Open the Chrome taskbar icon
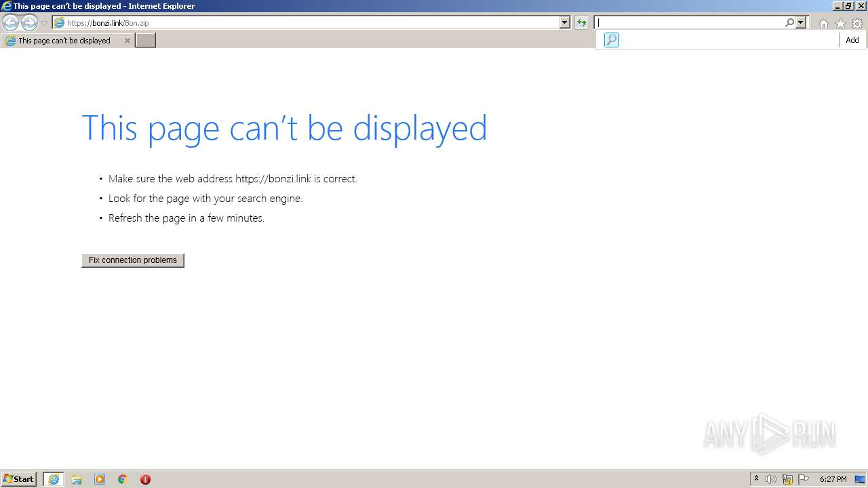This screenshot has height=488, width=868. pyautogui.click(x=123, y=479)
